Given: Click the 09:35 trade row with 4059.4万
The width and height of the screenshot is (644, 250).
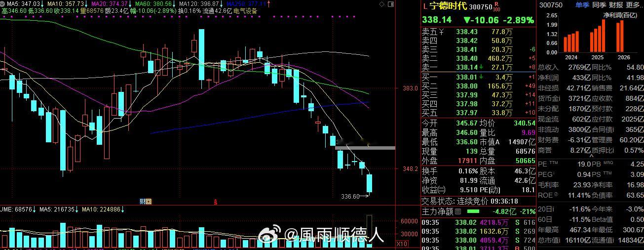Looking at the screenshot, I should [478, 240].
